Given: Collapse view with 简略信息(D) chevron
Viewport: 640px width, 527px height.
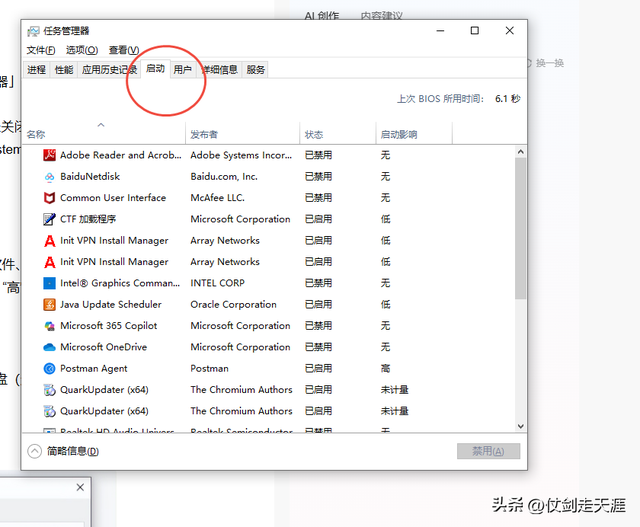Looking at the screenshot, I should (35, 451).
